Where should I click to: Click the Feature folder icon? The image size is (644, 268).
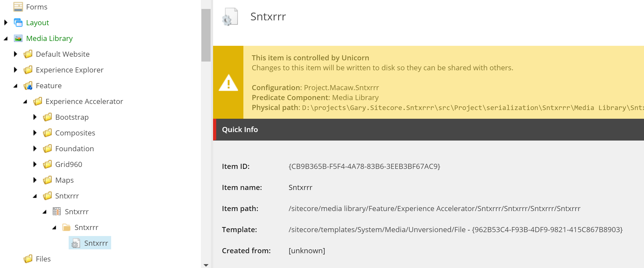[x=28, y=86]
